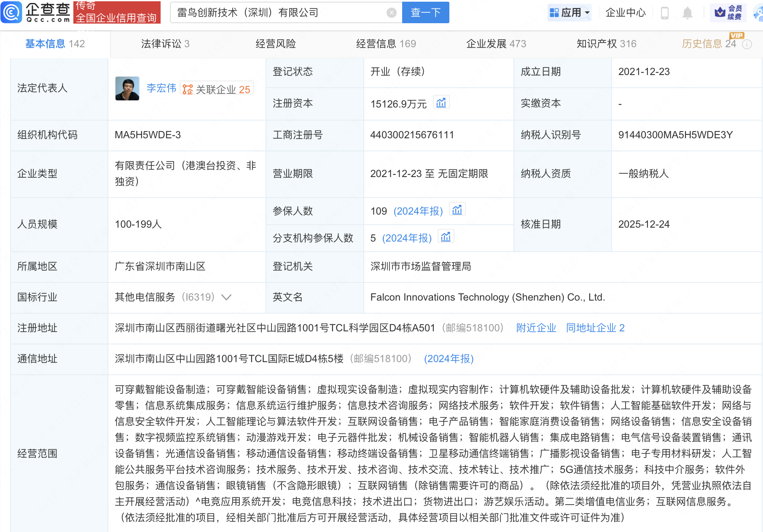View 关联企业 25 related companies
This screenshot has height=532, width=763.
[217, 89]
